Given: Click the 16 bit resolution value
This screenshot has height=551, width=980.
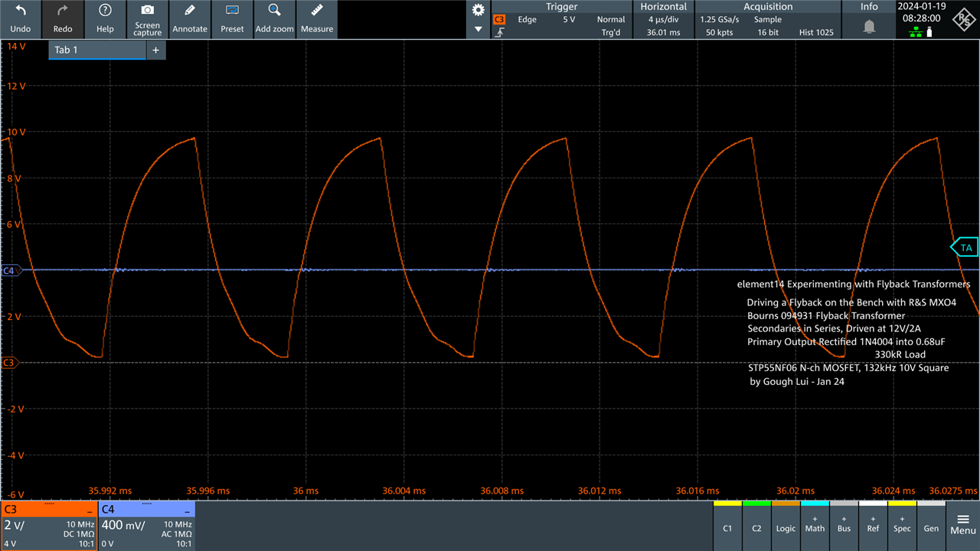Looking at the screenshot, I should 769,33.
